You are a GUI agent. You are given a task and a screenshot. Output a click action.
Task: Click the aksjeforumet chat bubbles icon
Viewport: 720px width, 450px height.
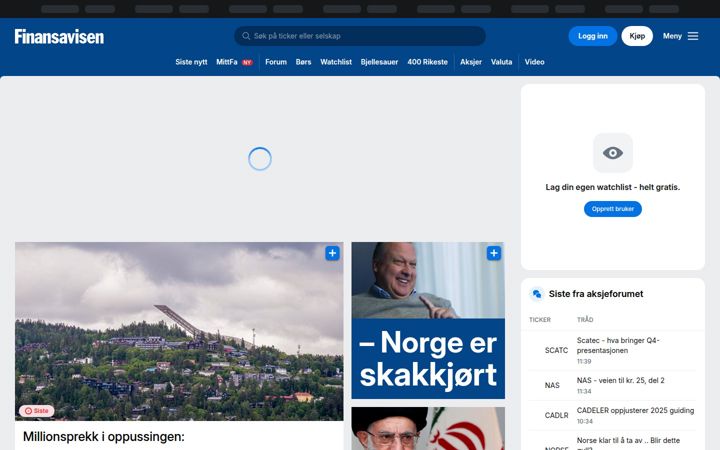click(x=536, y=294)
